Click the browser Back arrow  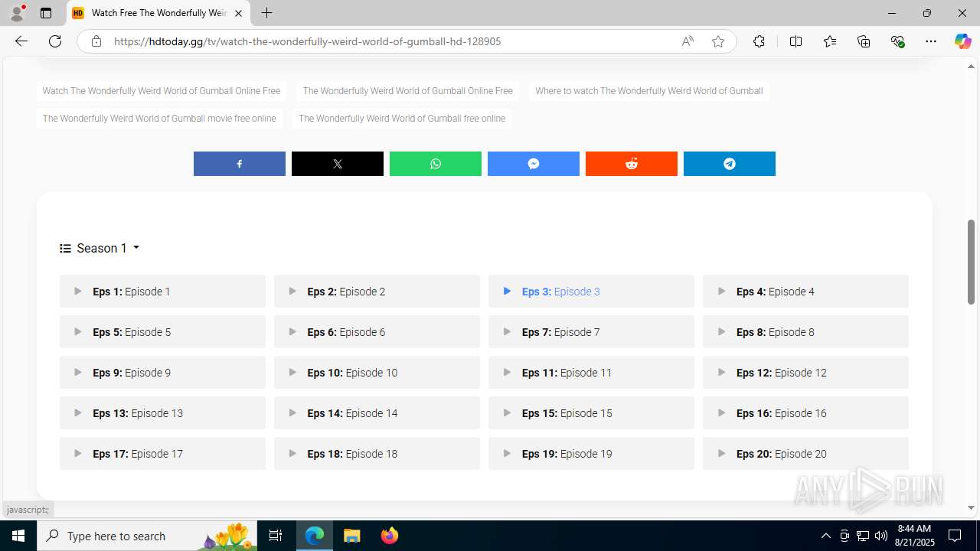[21, 41]
